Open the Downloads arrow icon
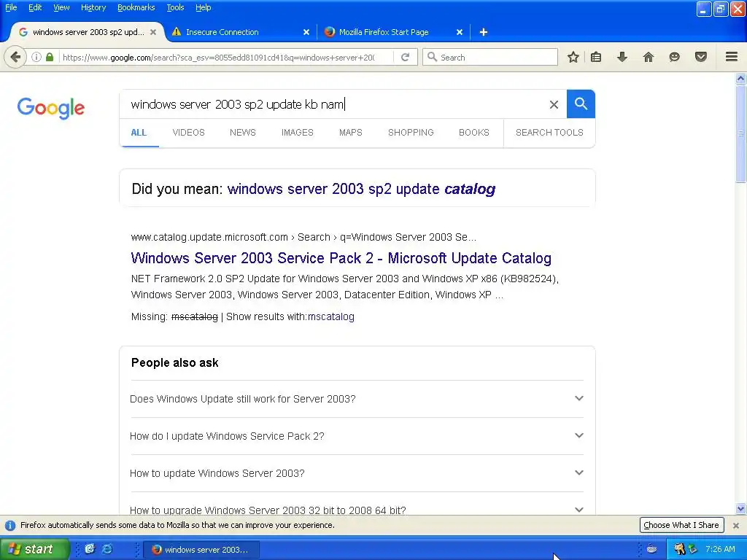The width and height of the screenshot is (747, 560). [x=622, y=57]
